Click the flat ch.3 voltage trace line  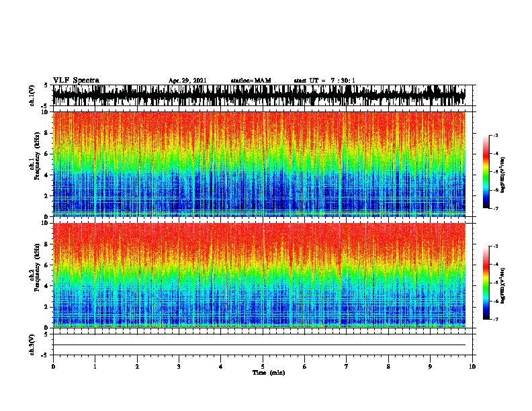pos(259,345)
